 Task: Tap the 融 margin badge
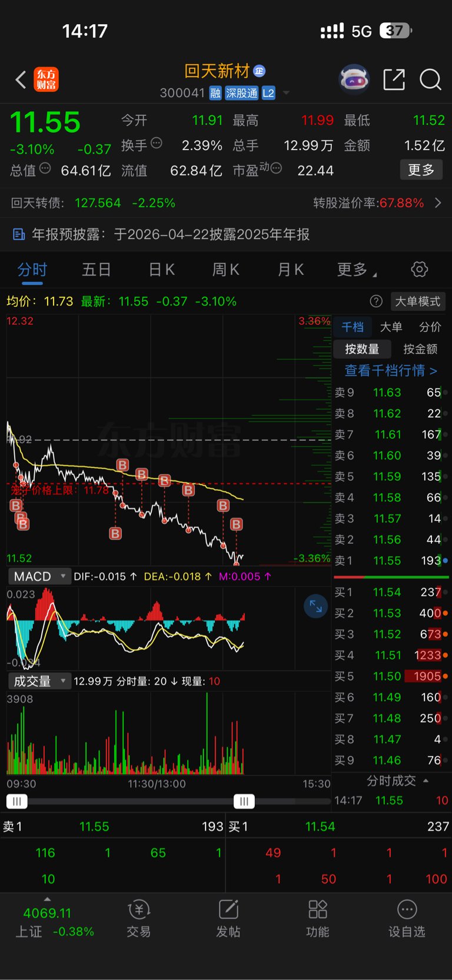point(215,93)
